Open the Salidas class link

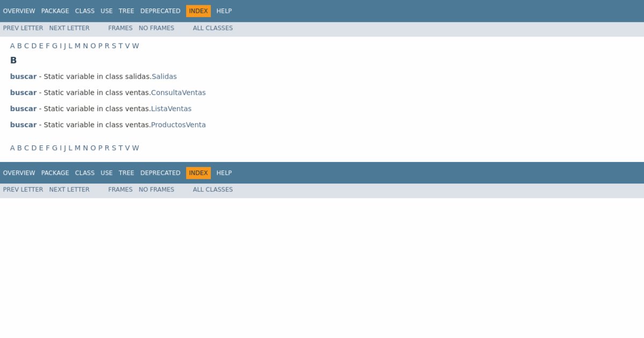[164, 77]
